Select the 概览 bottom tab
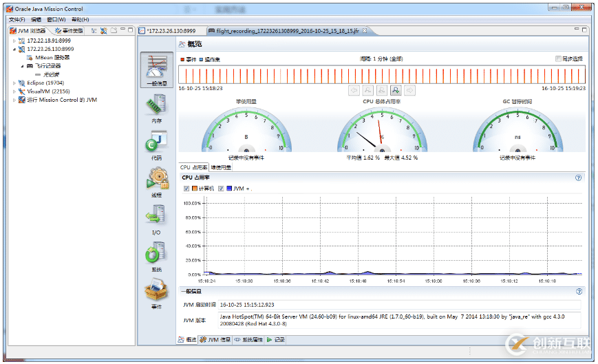 click(188, 340)
